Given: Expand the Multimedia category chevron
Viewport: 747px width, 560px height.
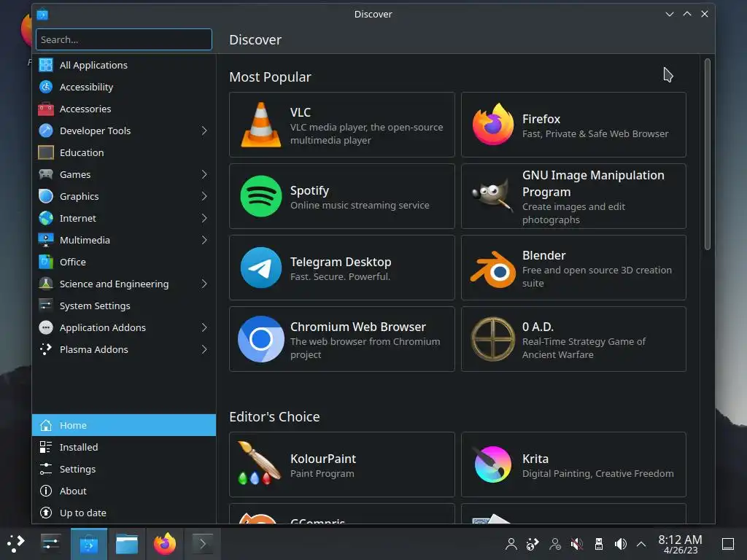Looking at the screenshot, I should click(x=204, y=240).
